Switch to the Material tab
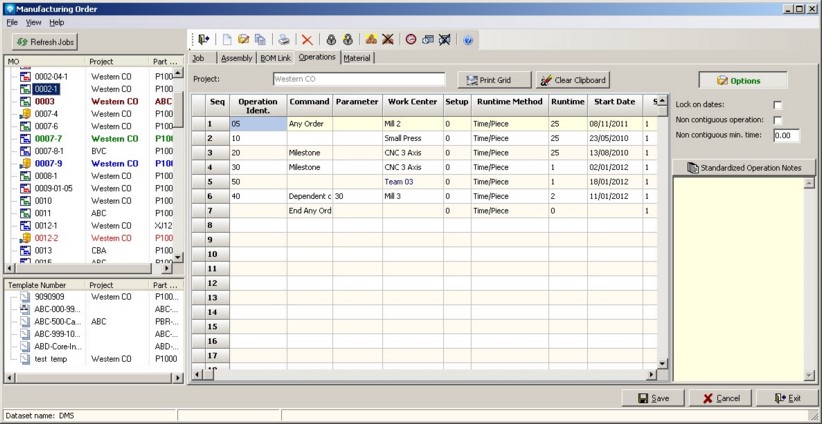The image size is (822, 424). tap(357, 58)
